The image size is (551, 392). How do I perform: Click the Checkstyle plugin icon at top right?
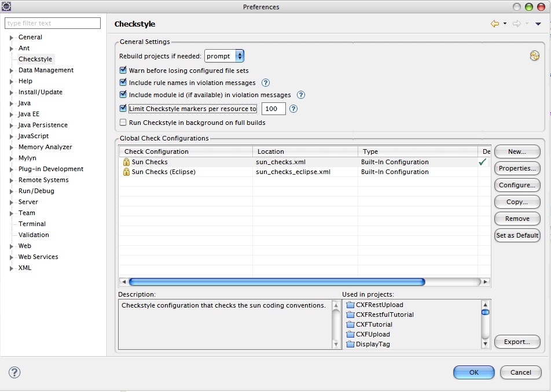click(x=534, y=56)
